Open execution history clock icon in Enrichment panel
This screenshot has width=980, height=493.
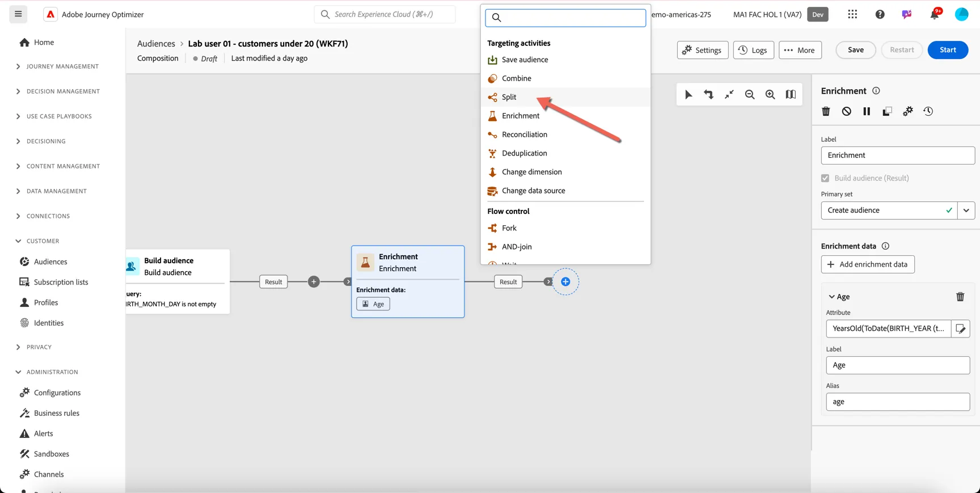(928, 111)
